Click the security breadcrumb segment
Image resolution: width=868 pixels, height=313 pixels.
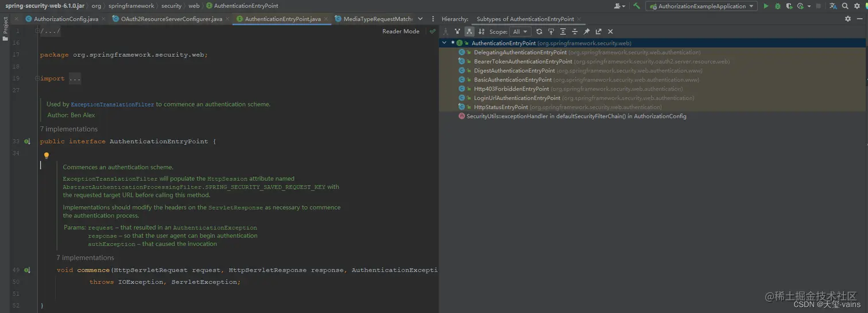pos(171,6)
